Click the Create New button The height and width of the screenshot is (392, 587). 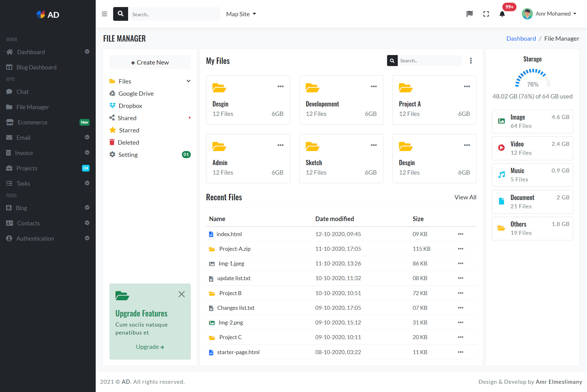pos(150,62)
